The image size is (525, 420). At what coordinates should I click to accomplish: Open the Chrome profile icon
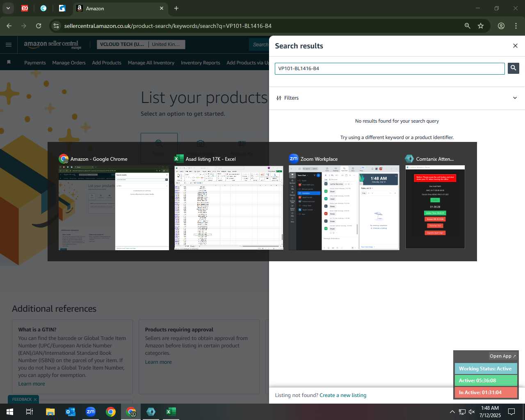501,26
